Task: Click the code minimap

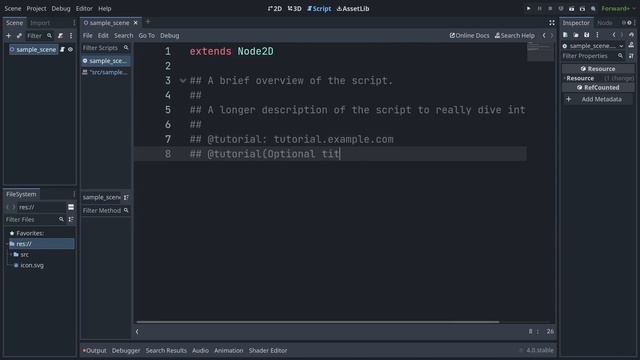Action: tap(540, 52)
